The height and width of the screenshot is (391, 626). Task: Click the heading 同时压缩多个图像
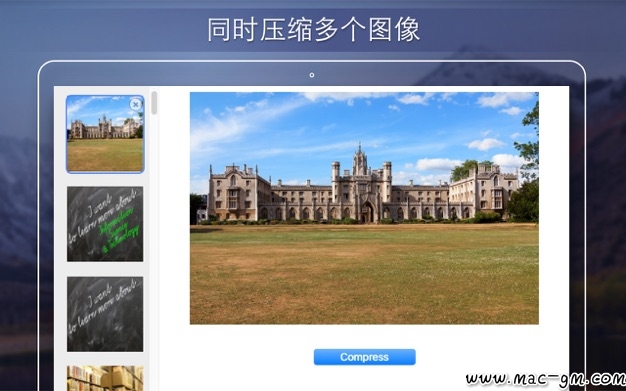coord(313,30)
